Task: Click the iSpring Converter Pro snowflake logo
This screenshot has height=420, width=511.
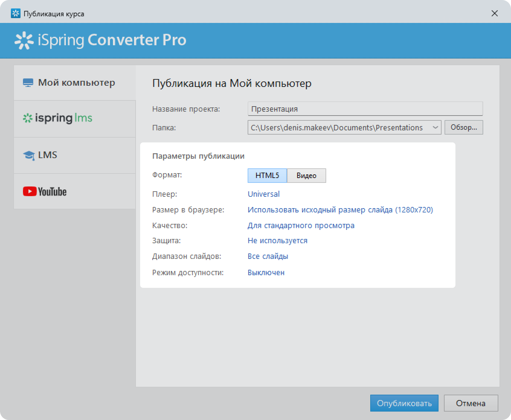Action: (x=24, y=40)
